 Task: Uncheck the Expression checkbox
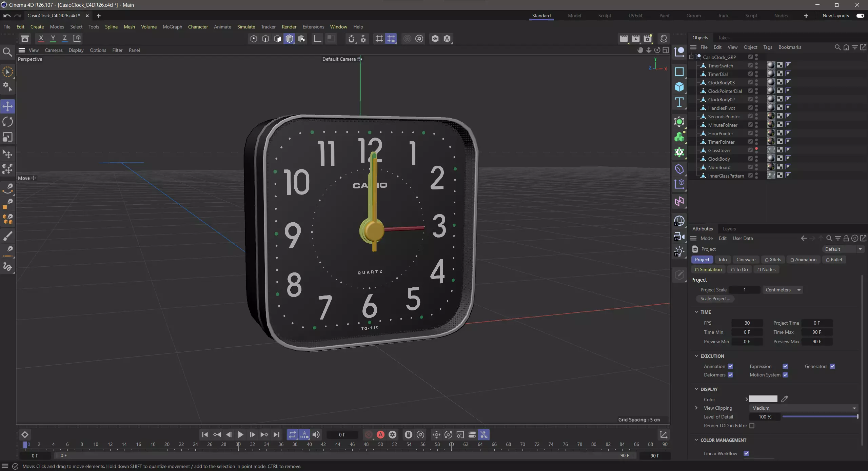point(785,367)
